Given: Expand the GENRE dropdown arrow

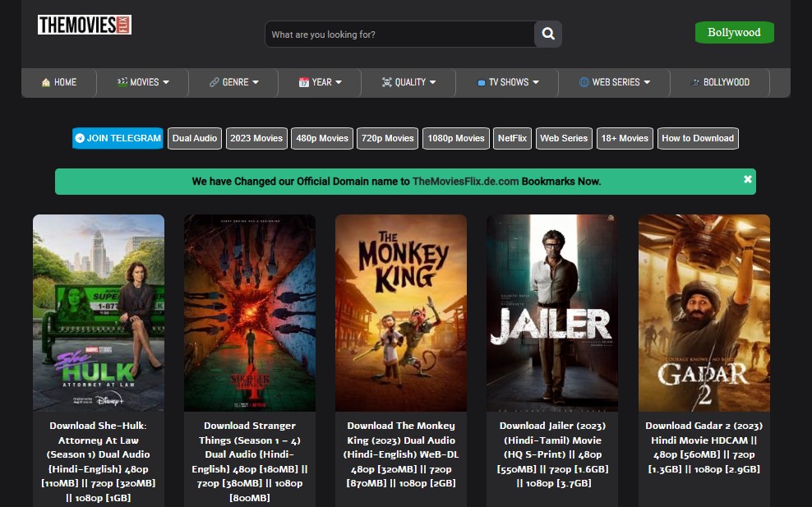Looking at the screenshot, I should [256, 82].
